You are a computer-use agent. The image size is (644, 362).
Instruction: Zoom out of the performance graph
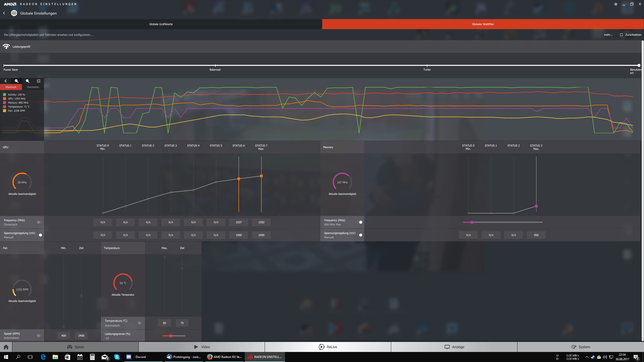click(x=28, y=81)
